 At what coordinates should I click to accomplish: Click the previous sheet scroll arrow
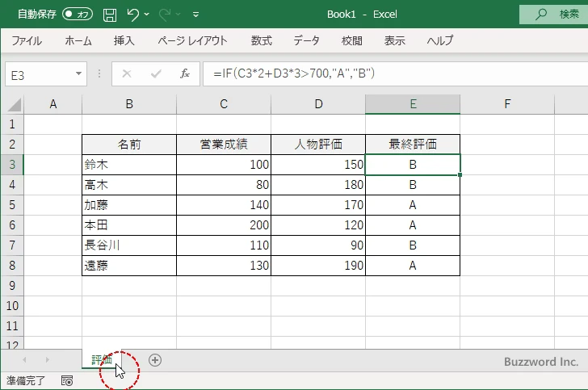(24, 360)
